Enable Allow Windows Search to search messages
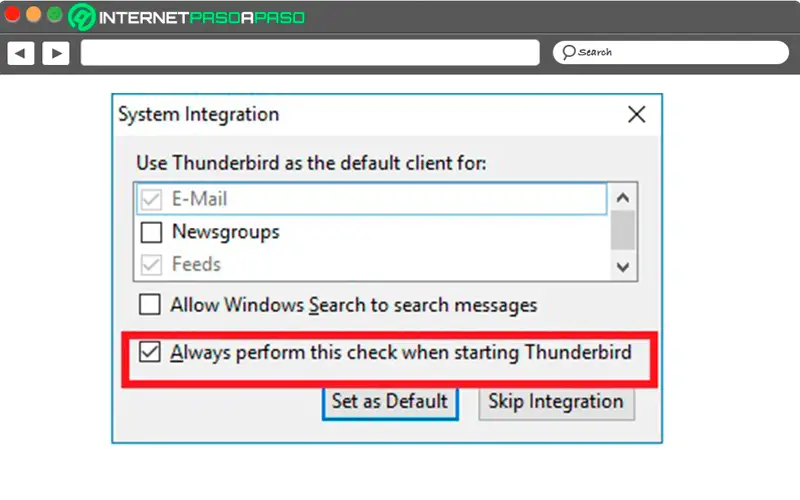Viewport: 800px width, 500px height. pyautogui.click(x=149, y=305)
